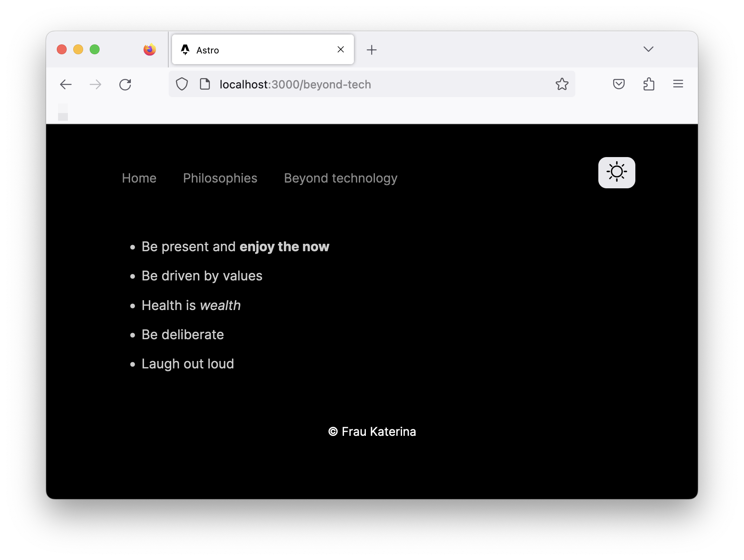Select the Beyond technology link
This screenshot has width=744, height=560.
point(340,178)
